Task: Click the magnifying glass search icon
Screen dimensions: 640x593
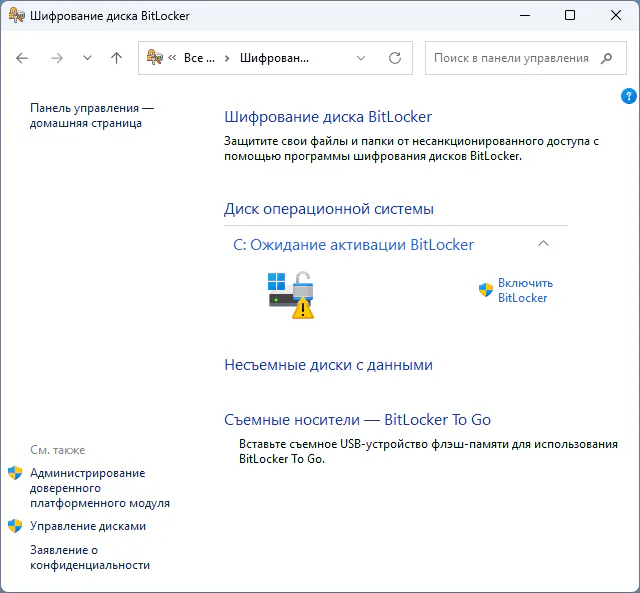Action: point(607,58)
